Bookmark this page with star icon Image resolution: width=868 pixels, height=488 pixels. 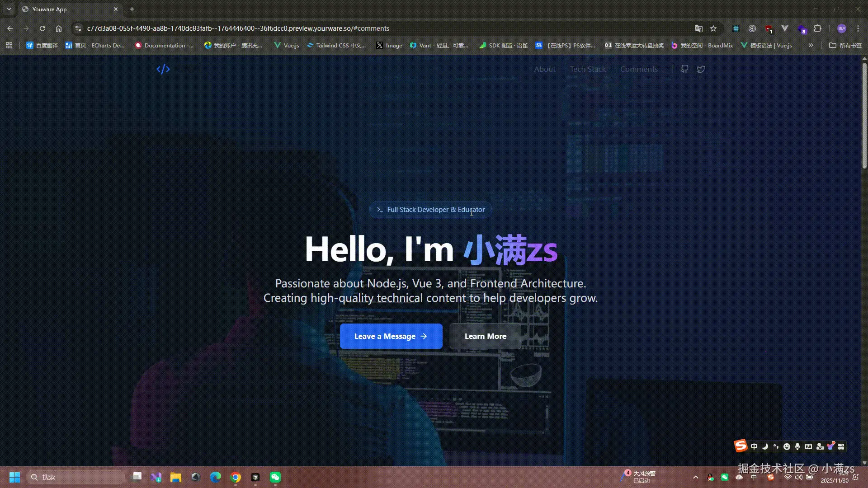click(713, 28)
